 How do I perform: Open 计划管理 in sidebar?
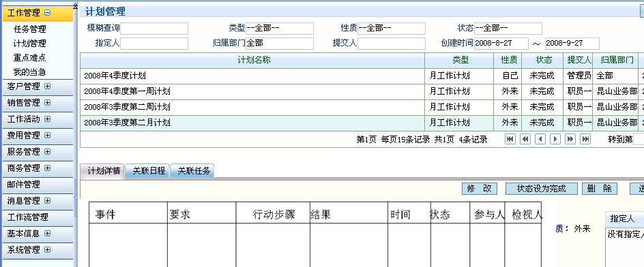[29, 44]
